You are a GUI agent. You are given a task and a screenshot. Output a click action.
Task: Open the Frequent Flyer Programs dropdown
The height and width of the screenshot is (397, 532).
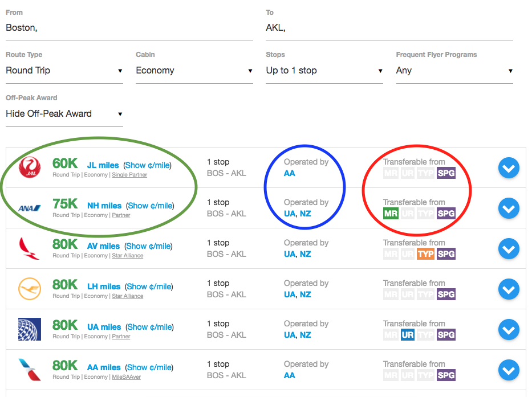tap(454, 71)
